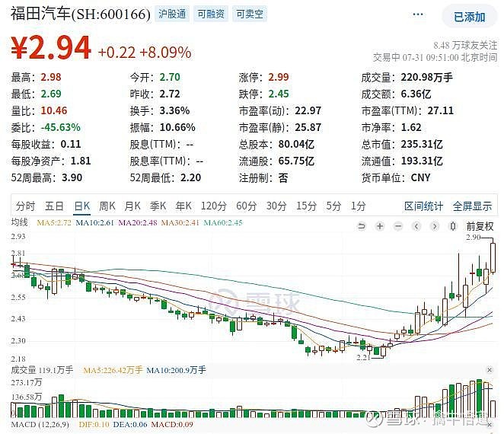This screenshot has height=434, width=504.
Task: Click the 量比 value 10.46
Action: [54, 110]
